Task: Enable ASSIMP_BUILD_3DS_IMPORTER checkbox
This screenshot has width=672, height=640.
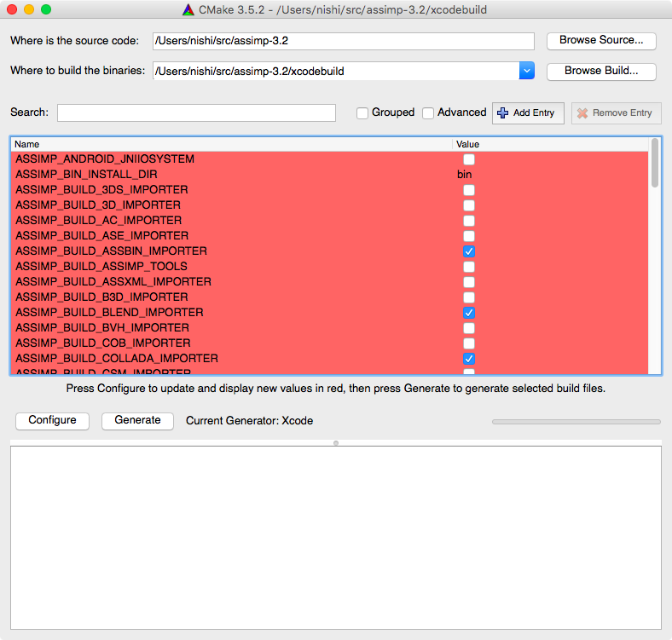Action: tap(469, 190)
